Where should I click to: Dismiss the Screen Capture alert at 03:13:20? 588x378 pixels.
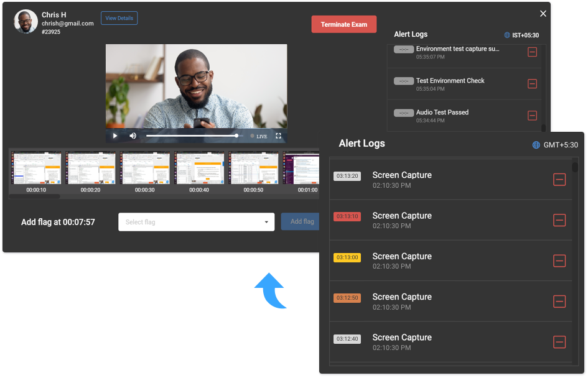pyautogui.click(x=559, y=180)
